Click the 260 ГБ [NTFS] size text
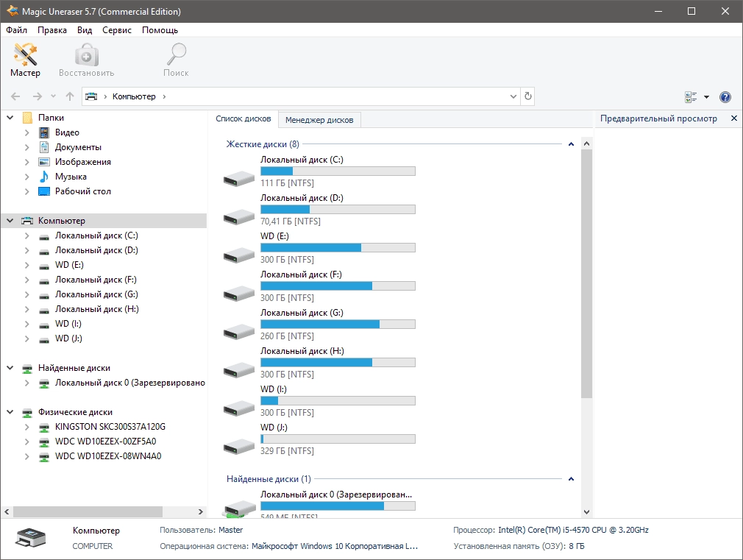The width and height of the screenshot is (743, 560). (x=287, y=336)
